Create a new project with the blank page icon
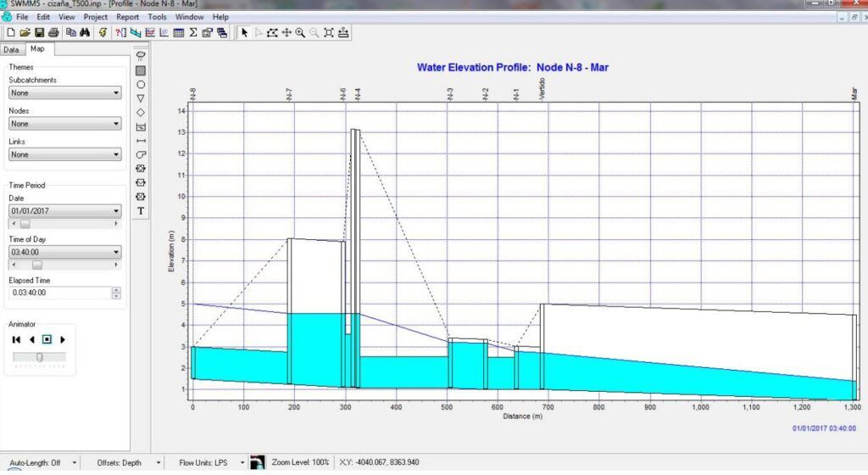The image size is (868, 475). tap(10, 33)
